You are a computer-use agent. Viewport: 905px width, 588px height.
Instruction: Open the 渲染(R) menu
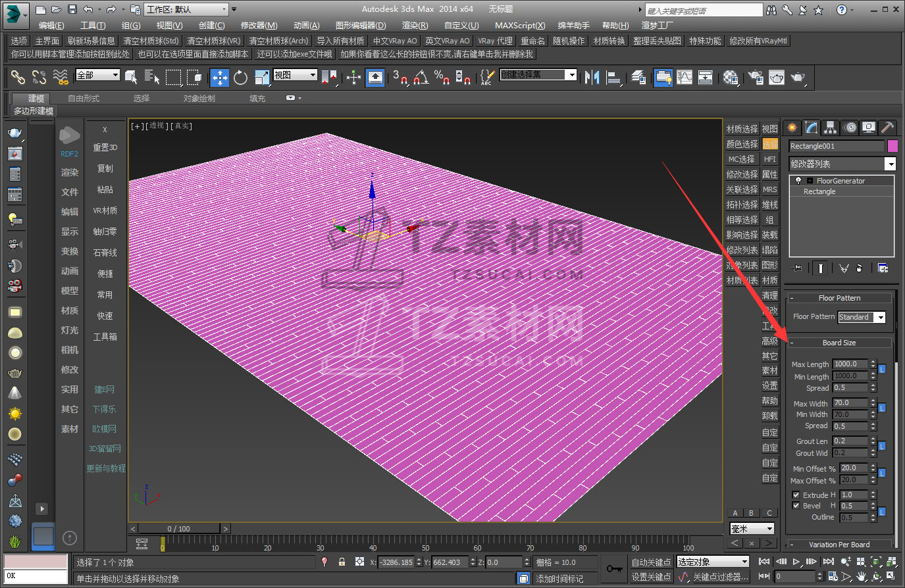point(415,25)
